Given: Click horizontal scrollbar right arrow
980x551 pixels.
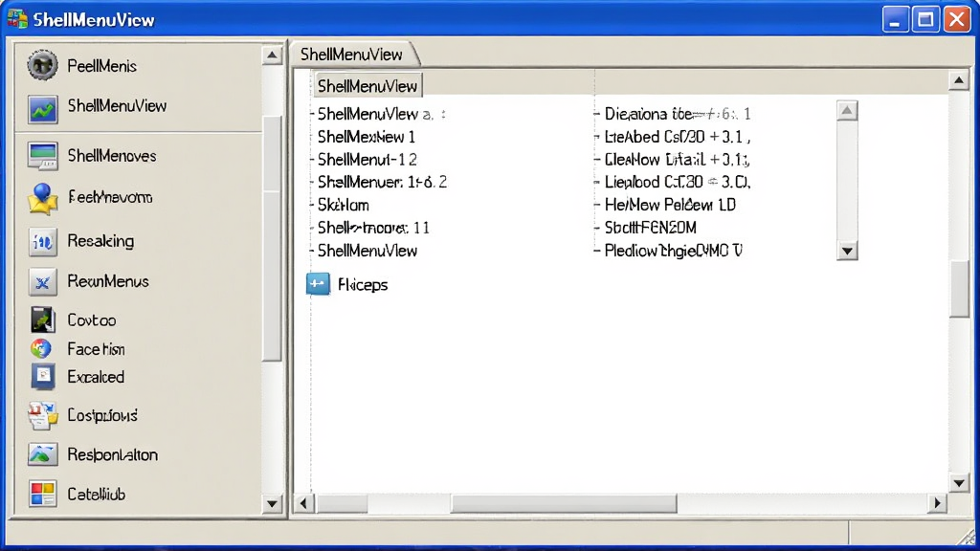Looking at the screenshot, I should click(x=937, y=503).
